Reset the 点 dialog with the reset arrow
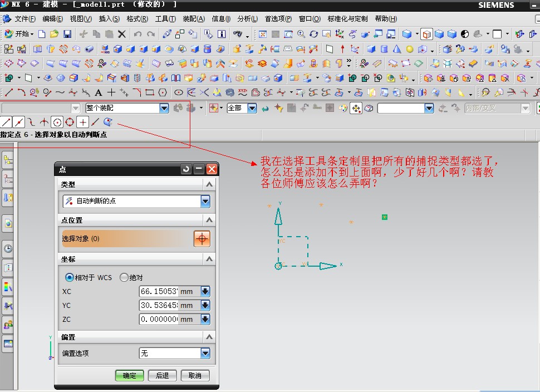540x392 pixels. point(186,169)
